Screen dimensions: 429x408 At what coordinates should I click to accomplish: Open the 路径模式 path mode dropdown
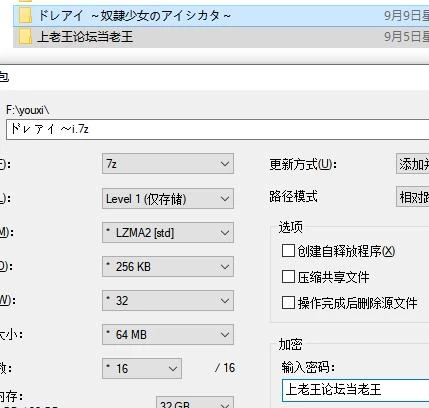click(413, 197)
